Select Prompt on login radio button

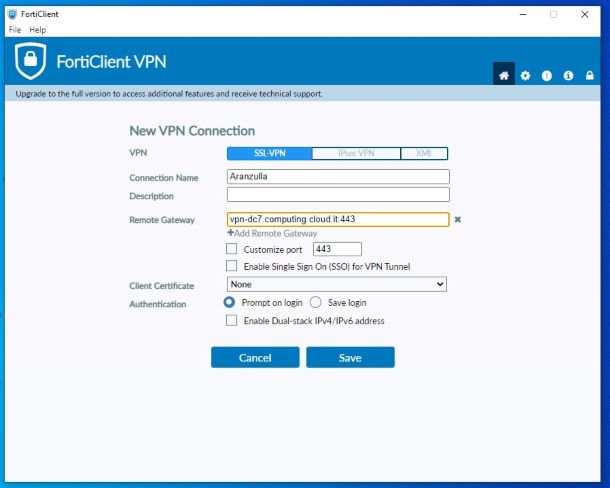pos(229,302)
